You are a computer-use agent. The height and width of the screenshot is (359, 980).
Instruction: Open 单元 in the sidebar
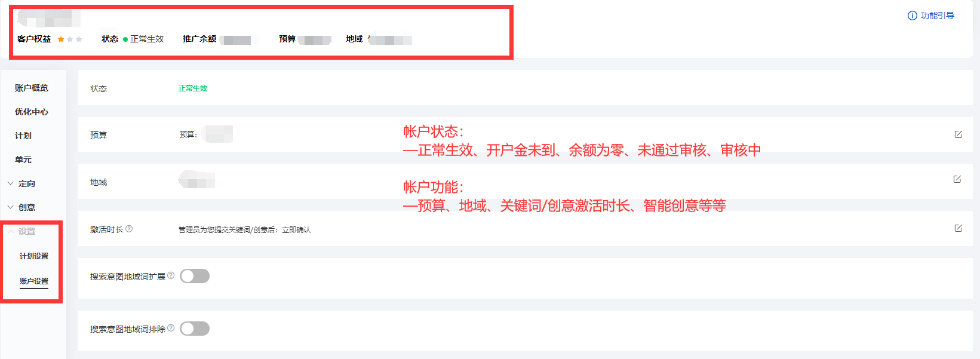(x=23, y=159)
